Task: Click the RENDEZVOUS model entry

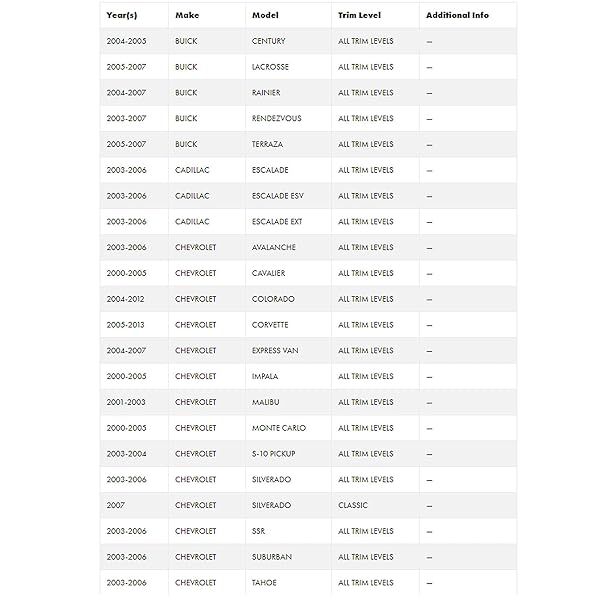Action: coord(277,119)
